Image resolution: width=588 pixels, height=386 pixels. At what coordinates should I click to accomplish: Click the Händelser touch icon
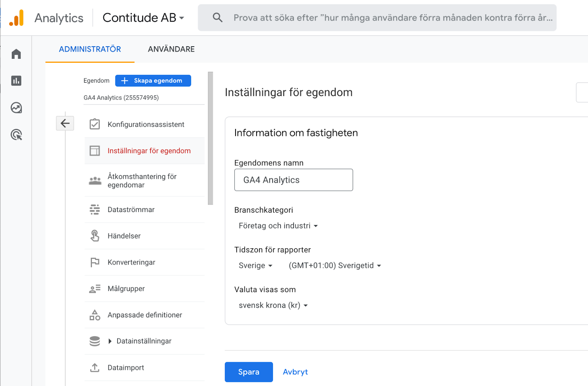pos(95,236)
